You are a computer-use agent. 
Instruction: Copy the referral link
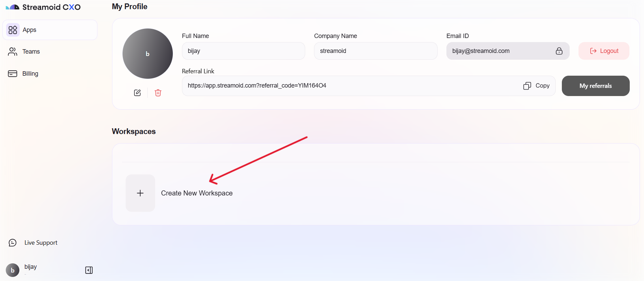point(537,86)
